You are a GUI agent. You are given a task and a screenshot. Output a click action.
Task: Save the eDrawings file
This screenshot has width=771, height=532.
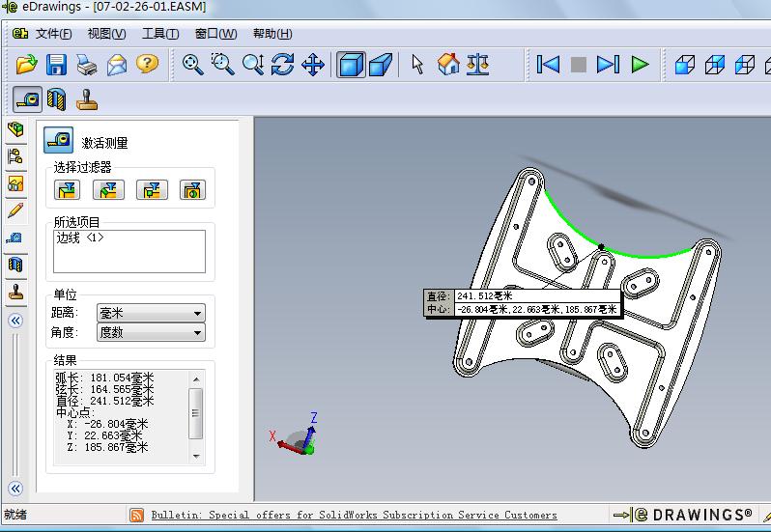(x=57, y=65)
